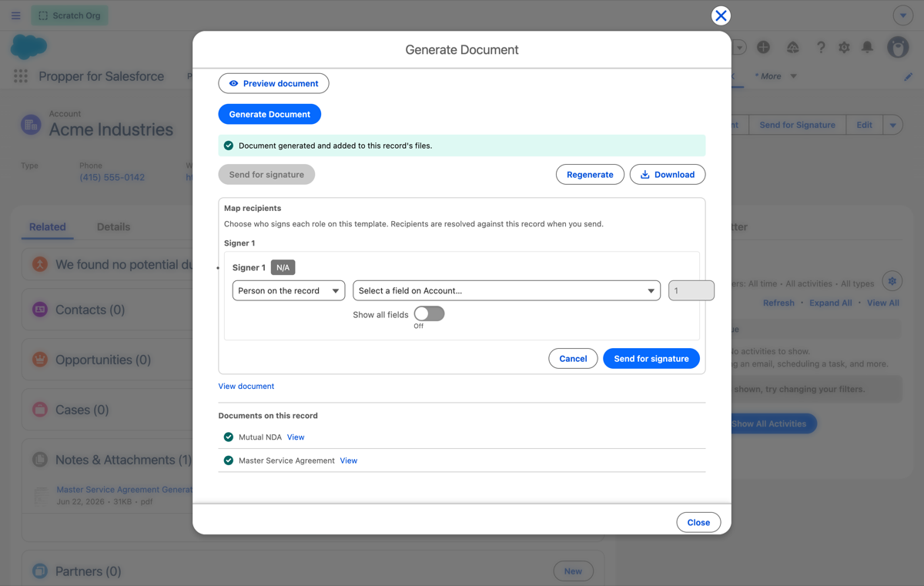Click the Master Service Agreement checkmark icon
924x586 pixels.
(229, 460)
